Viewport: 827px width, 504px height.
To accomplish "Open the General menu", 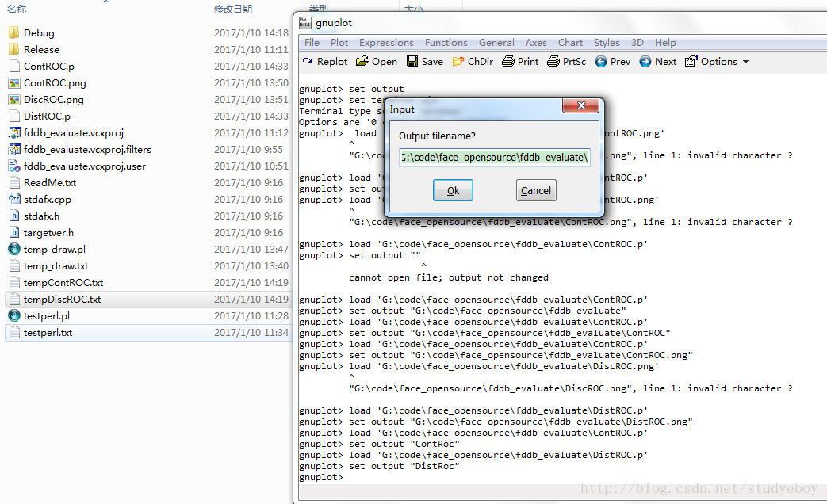I will point(496,43).
